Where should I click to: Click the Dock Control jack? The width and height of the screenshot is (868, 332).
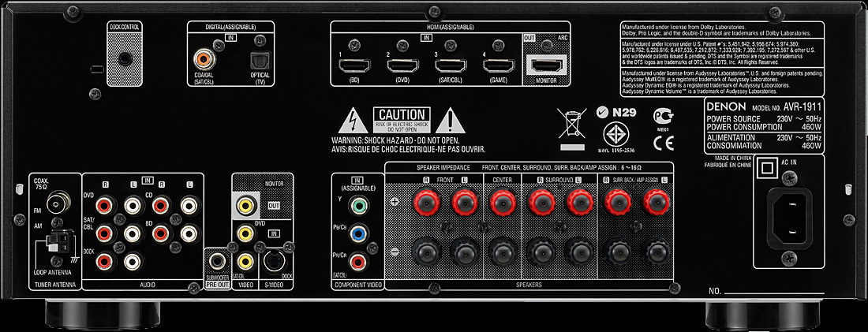point(125,58)
